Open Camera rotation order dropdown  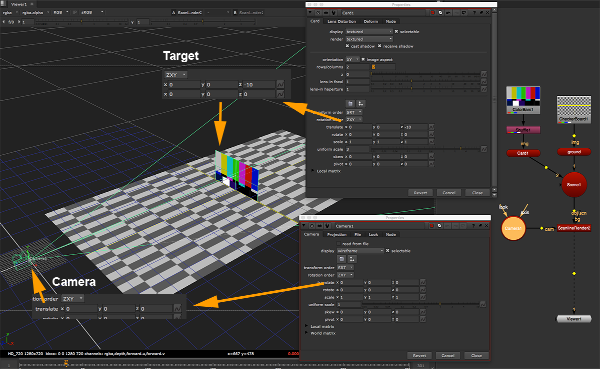(346, 275)
